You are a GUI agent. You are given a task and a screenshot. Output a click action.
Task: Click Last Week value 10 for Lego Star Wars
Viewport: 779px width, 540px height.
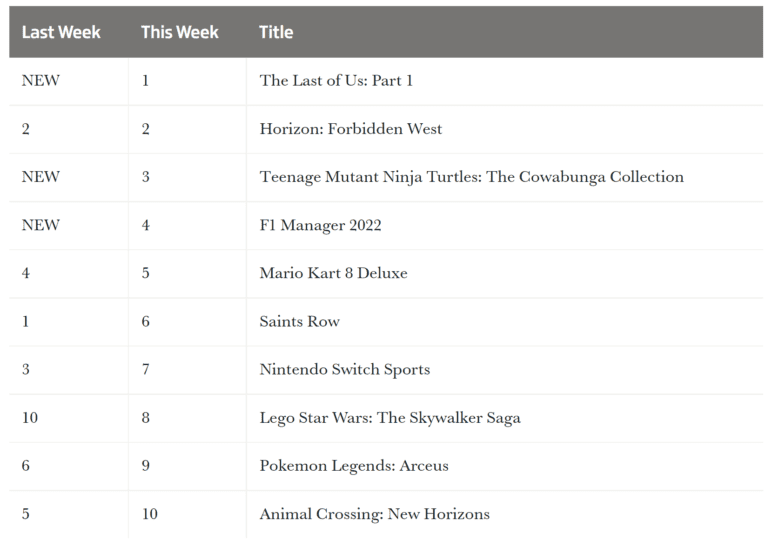point(30,418)
